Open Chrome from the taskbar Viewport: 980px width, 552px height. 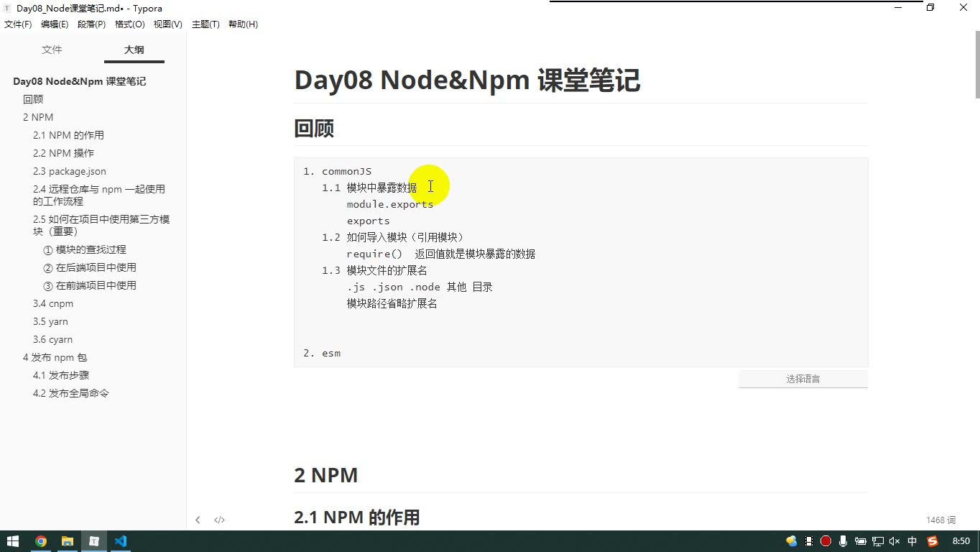tap(41, 541)
